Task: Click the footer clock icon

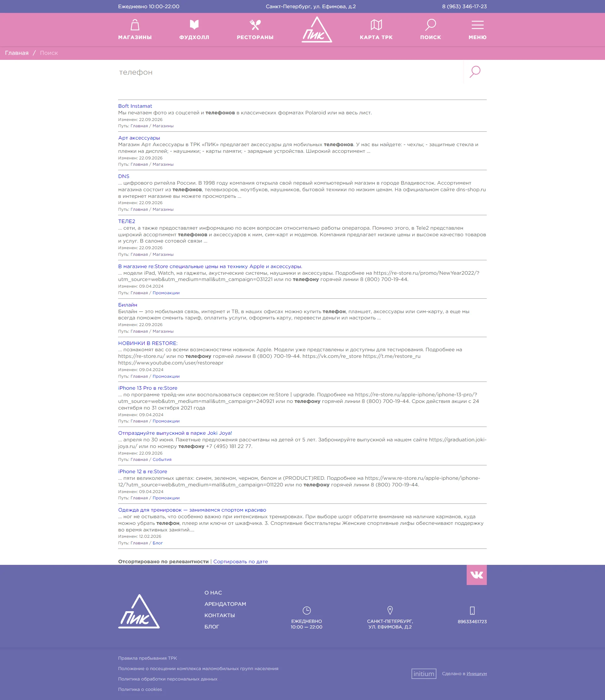Action: [x=307, y=610]
